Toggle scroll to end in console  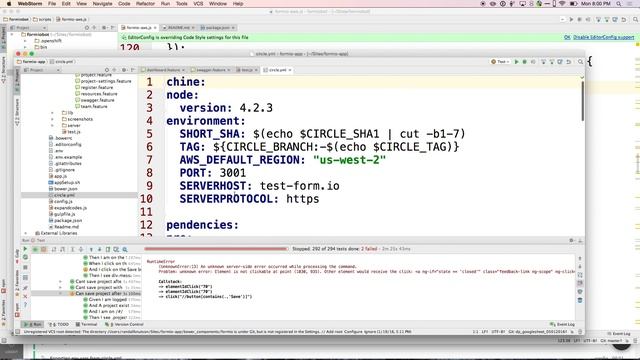(x=580, y=283)
